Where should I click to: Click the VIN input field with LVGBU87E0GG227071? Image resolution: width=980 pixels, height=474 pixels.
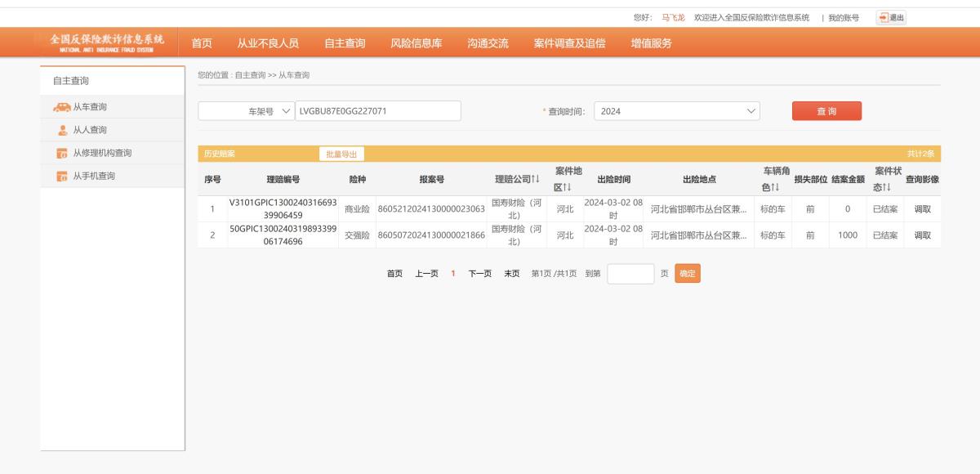click(x=378, y=111)
